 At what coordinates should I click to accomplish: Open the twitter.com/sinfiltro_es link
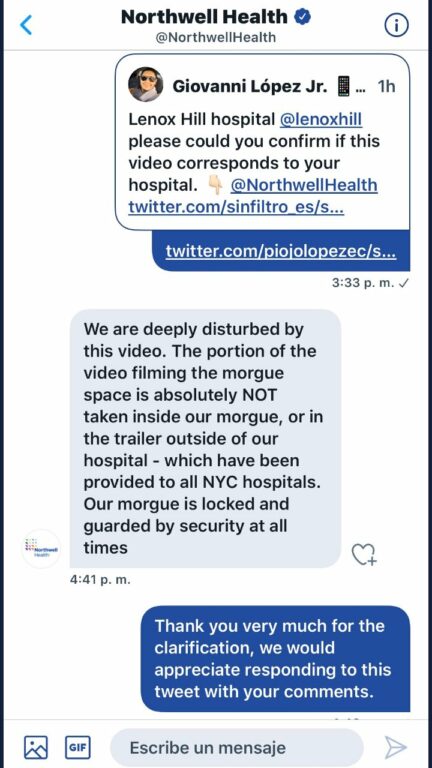pos(236,207)
